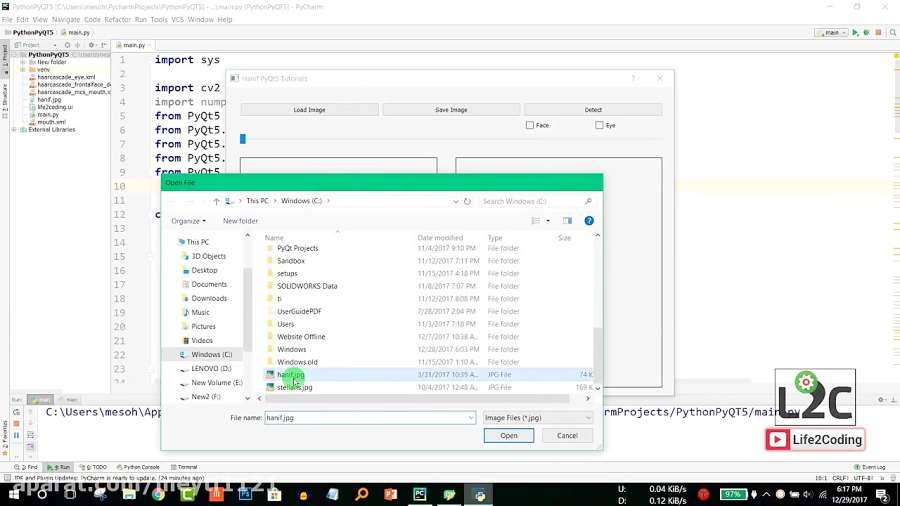The height and width of the screenshot is (506, 900).
Task: Click the Up folder arrow in Open File dialog
Action: click(x=216, y=201)
